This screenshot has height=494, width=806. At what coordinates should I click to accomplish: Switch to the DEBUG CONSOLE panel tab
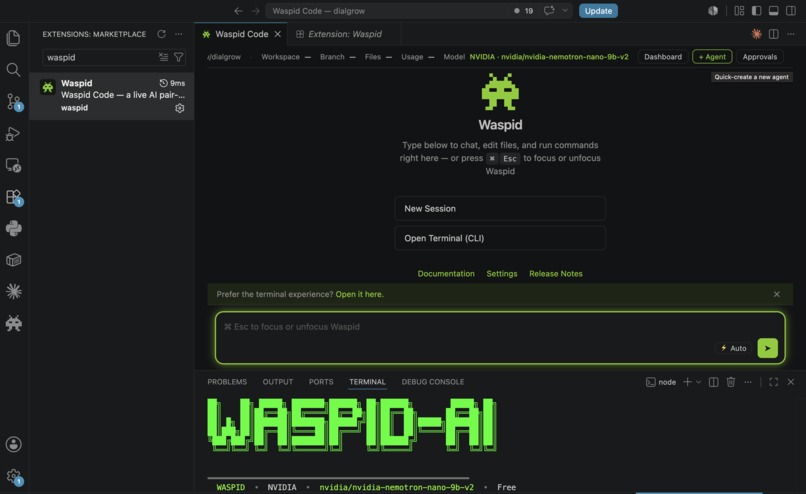(x=433, y=382)
